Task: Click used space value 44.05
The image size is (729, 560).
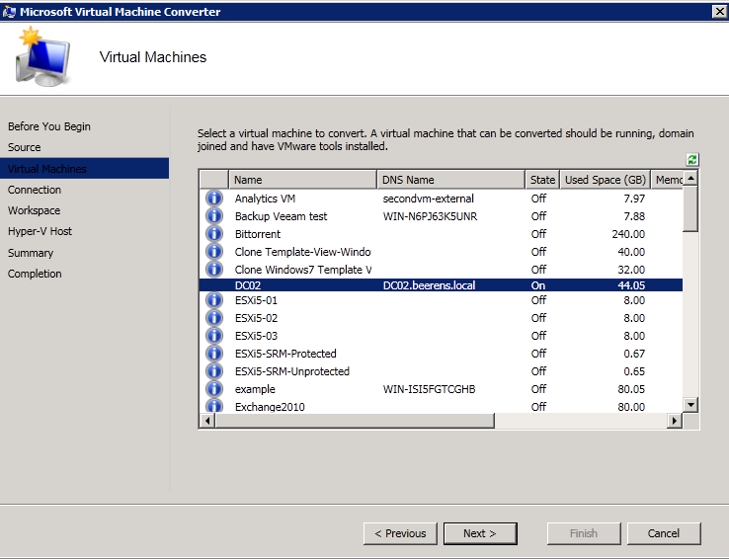Action: pyautogui.click(x=631, y=285)
